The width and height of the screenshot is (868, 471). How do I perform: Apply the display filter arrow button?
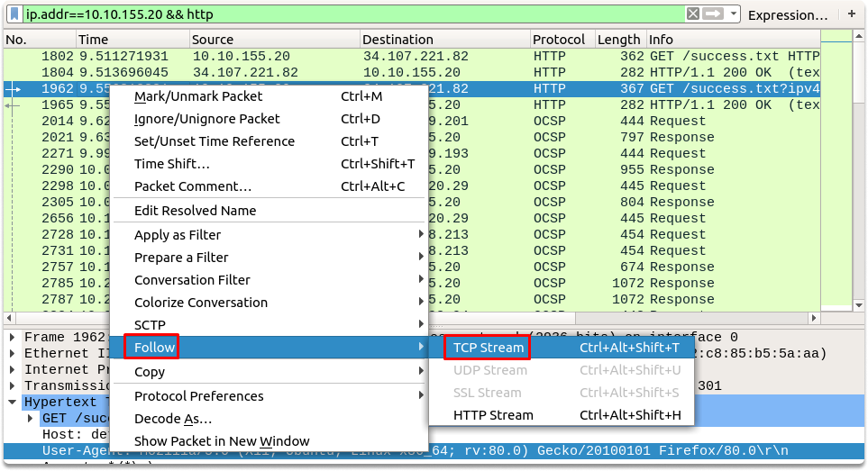pos(713,14)
